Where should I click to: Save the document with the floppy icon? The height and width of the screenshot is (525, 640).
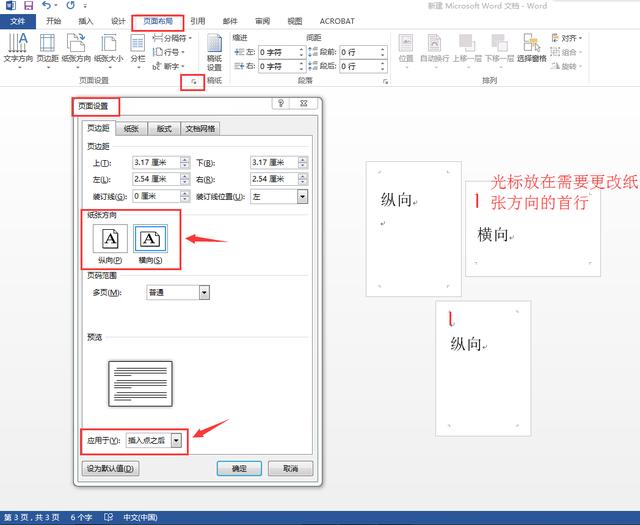tap(28, 5)
